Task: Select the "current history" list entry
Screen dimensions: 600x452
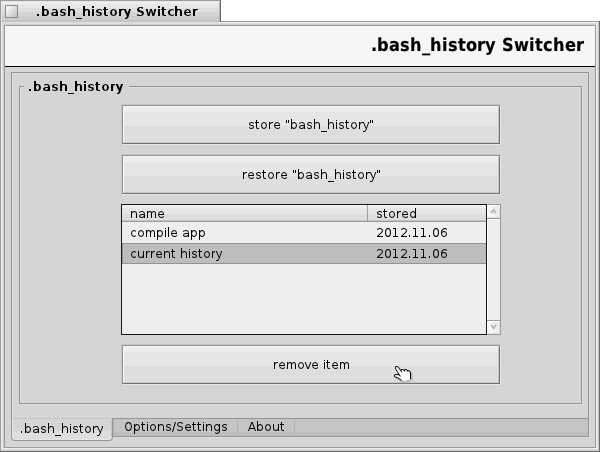Action: [x=176, y=254]
